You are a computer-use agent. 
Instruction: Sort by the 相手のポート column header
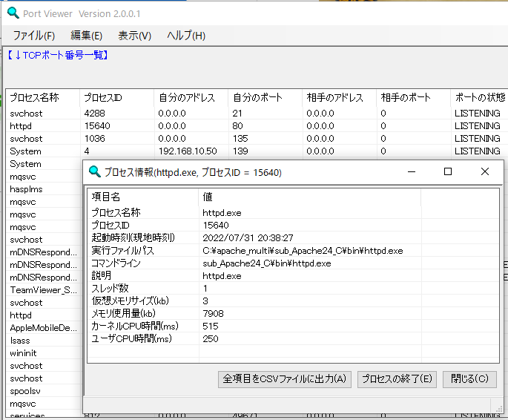tap(413, 97)
